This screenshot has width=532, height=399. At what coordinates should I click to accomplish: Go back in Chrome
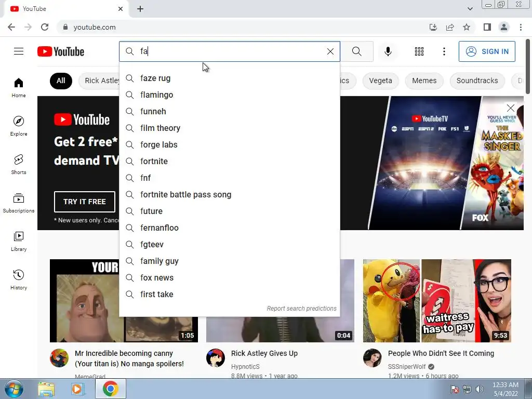[11, 27]
